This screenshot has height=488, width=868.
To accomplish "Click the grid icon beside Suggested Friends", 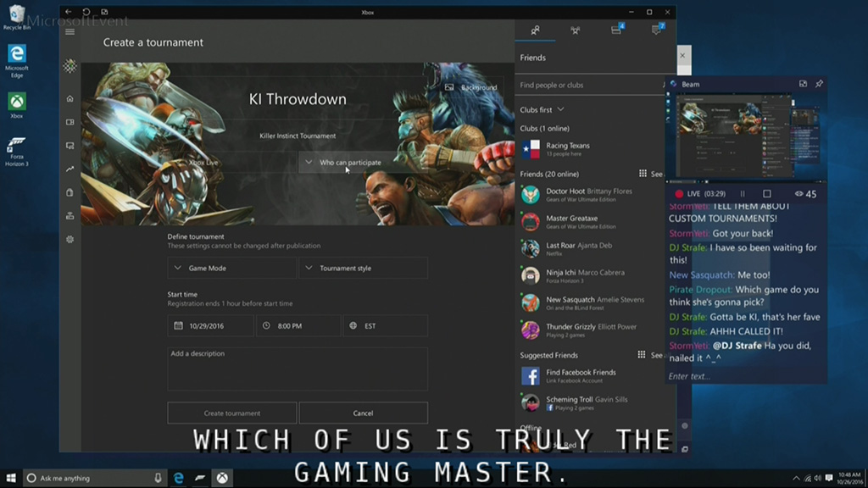I will click(x=642, y=355).
